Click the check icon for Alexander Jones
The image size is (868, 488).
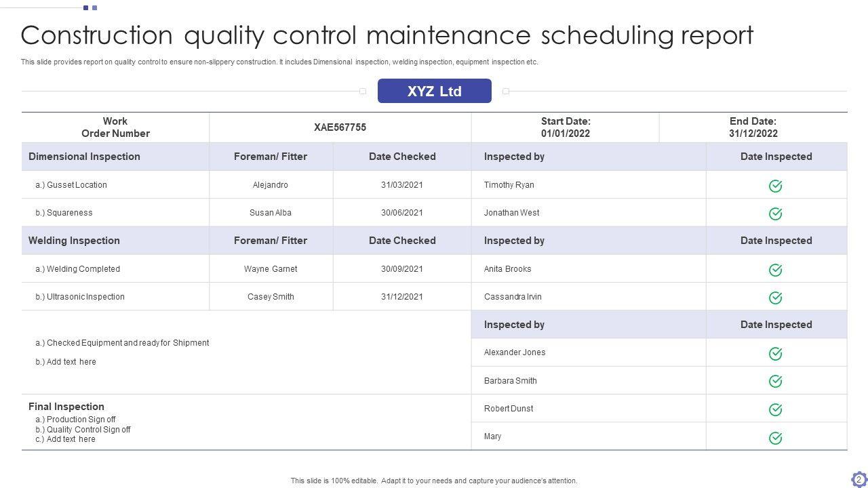pos(775,353)
